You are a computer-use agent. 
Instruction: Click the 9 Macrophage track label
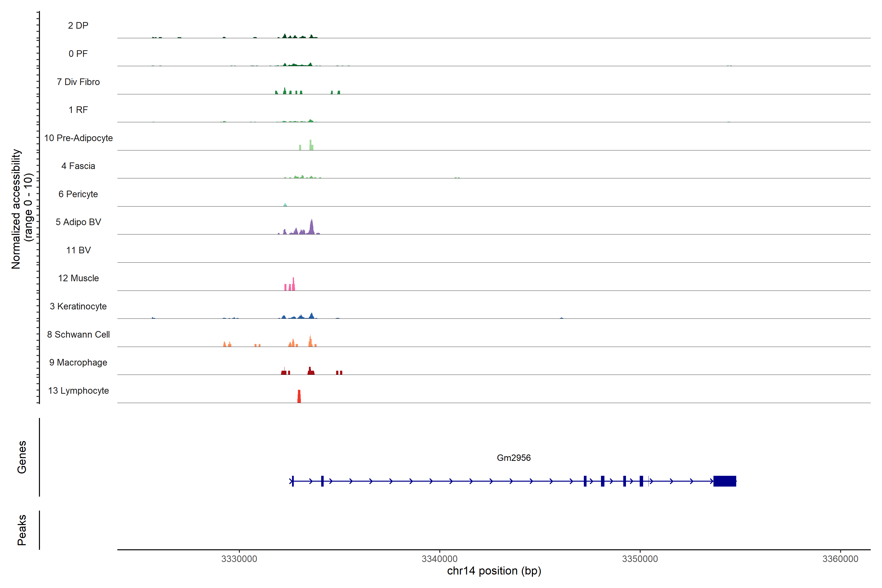pyautogui.click(x=78, y=363)
